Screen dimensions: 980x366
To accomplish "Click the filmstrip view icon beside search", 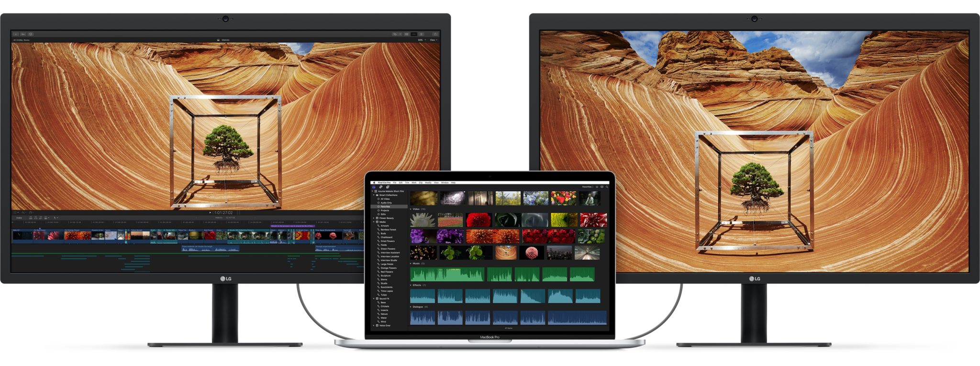I will pos(602,187).
